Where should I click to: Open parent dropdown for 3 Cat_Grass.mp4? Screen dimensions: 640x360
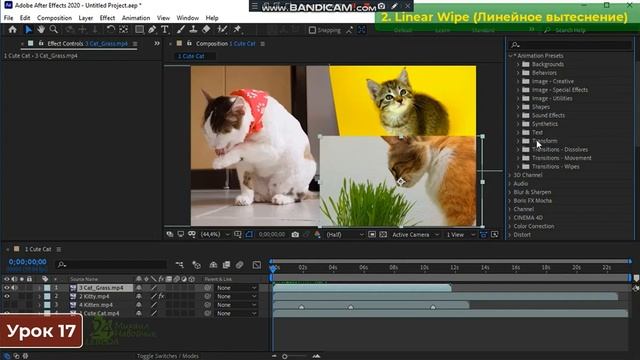coord(237,288)
